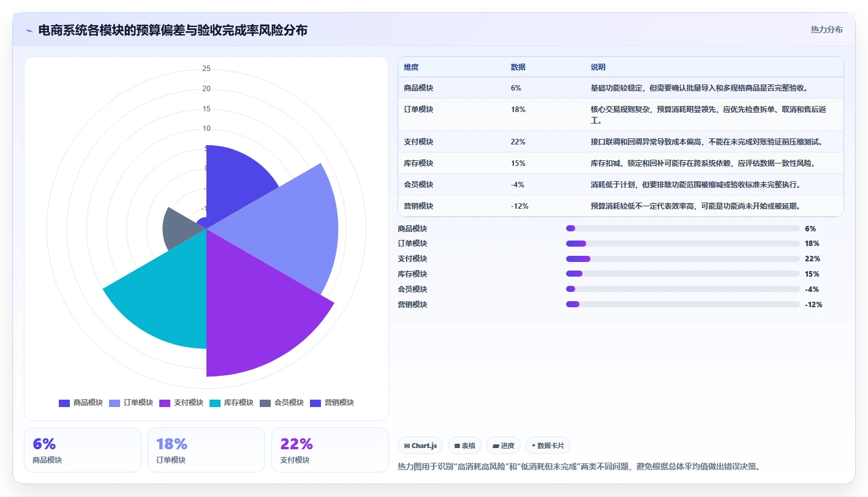Image resolution: width=868 pixels, height=497 pixels.
Task: Click the 18% value beside the progress bar
Action: pyautogui.click(x=812, y=244)
